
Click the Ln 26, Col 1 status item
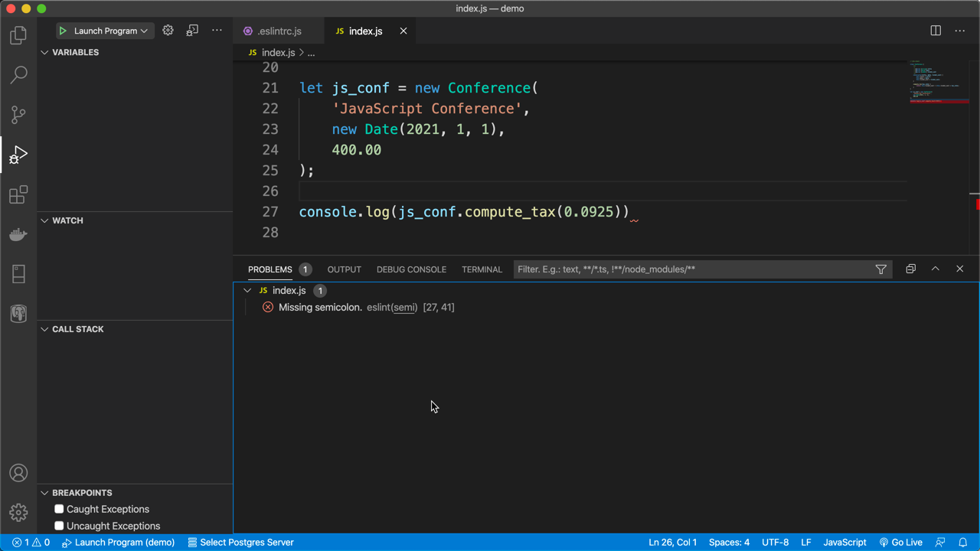click(x=672, y=543)
